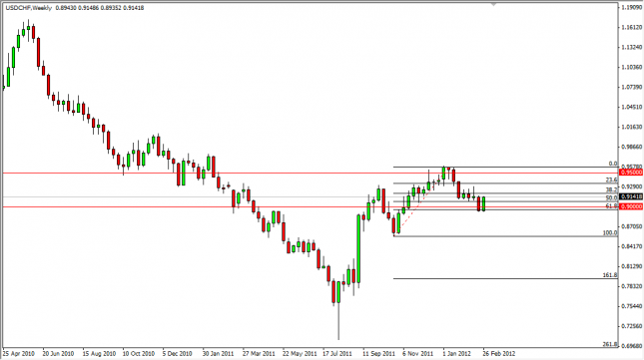The width and height of the screenshot is (644, 360).
Task: Click the 11 Sep 2011 date label
Action: coord(378,353)
